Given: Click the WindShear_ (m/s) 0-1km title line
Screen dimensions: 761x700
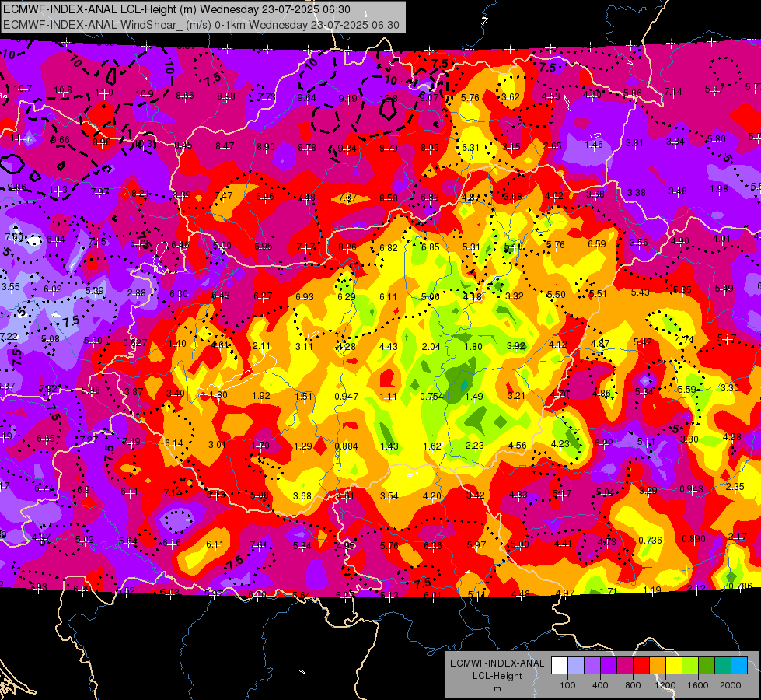Looking at the screenshot, I should (x=201, y=25).
